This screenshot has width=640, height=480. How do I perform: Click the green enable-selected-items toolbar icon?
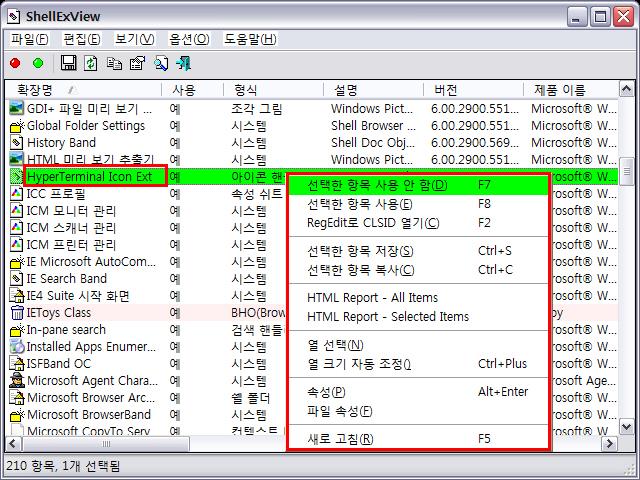click(38, 63)
